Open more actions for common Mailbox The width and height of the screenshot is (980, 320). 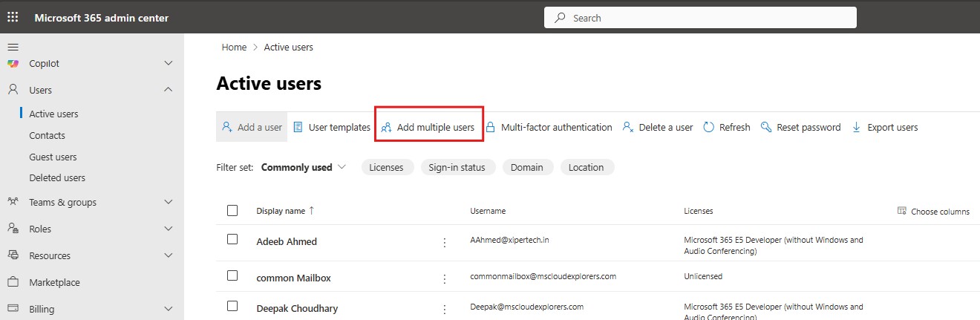[x=445, y=278]
